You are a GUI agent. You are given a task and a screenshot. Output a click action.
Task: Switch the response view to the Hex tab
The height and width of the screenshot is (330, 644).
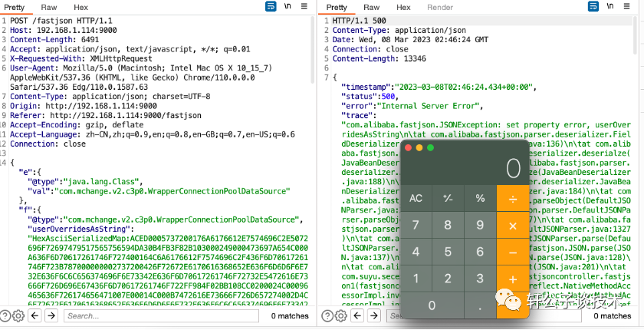(x=403, y=8)
